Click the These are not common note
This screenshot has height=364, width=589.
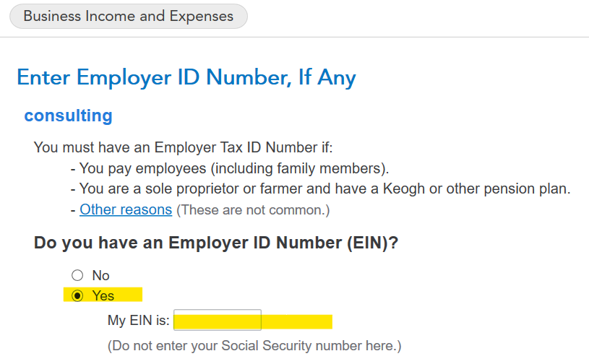[253, 210]
